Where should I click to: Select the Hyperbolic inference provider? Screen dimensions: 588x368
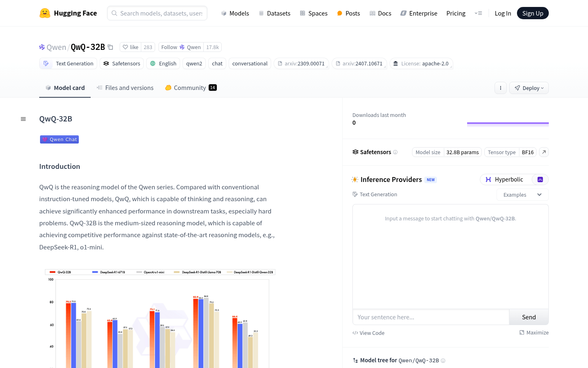(x=506, y=180)
